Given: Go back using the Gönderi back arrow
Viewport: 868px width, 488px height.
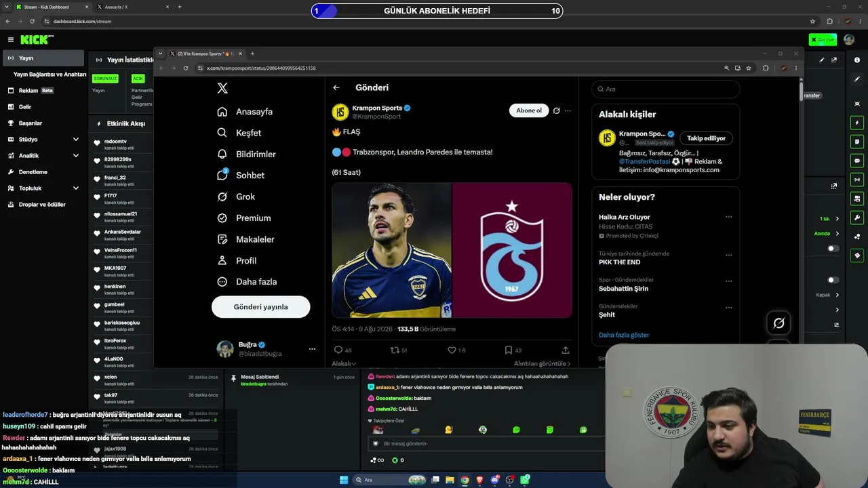Looking at the screenshot, I should [x=336, y=87].
